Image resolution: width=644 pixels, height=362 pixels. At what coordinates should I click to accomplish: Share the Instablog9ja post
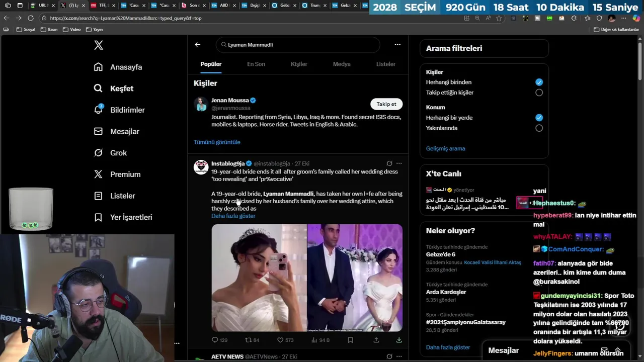pyautogui.click(x=376, y=340)
